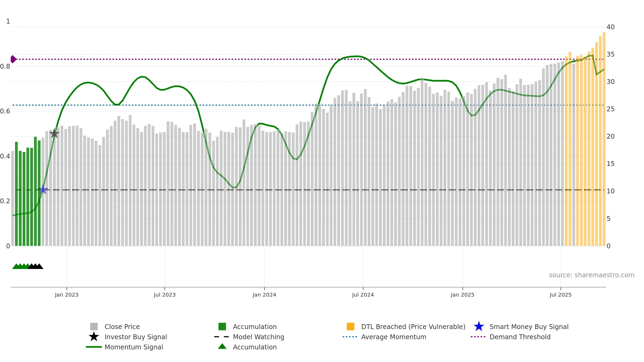
Task: Click the black triangles below the chart
Action: (35, 266)
